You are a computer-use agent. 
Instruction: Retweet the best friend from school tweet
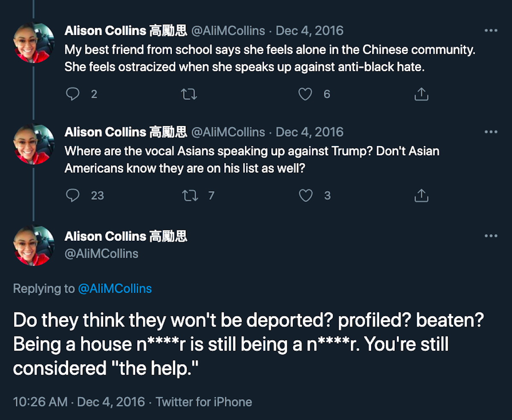click(189, 94)
